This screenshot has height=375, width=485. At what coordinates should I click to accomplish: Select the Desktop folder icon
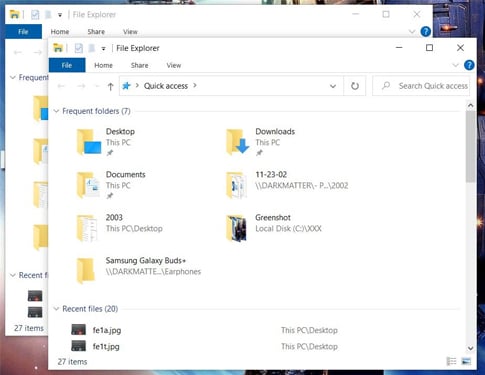[x=89, y=142]
